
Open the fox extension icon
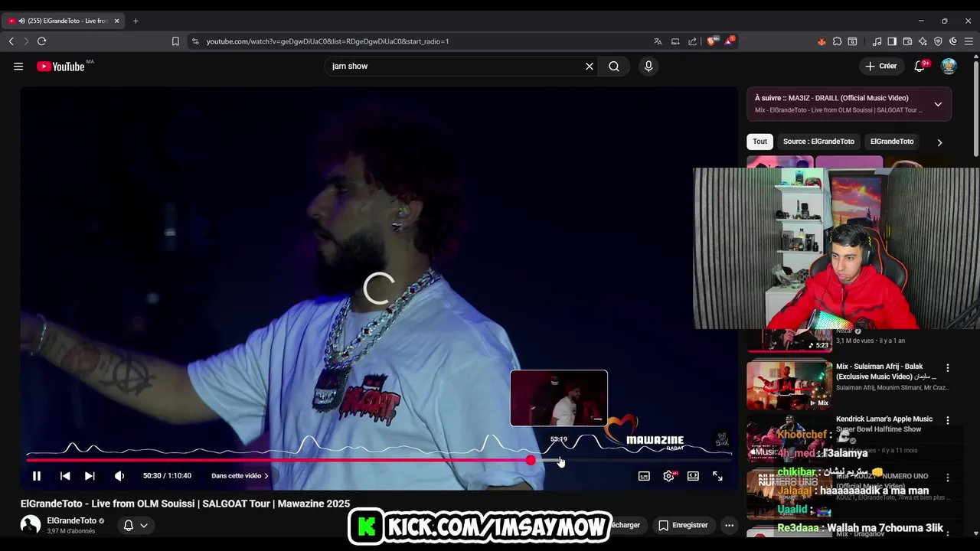(822, 41)
